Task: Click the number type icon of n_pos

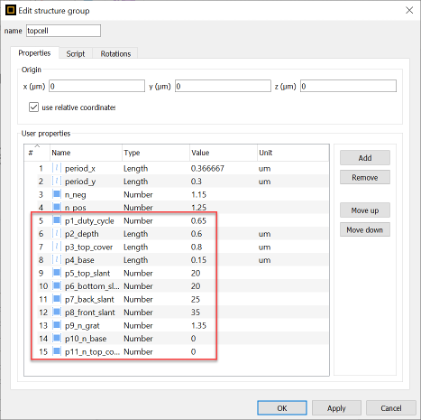Action: pos(57,207)
